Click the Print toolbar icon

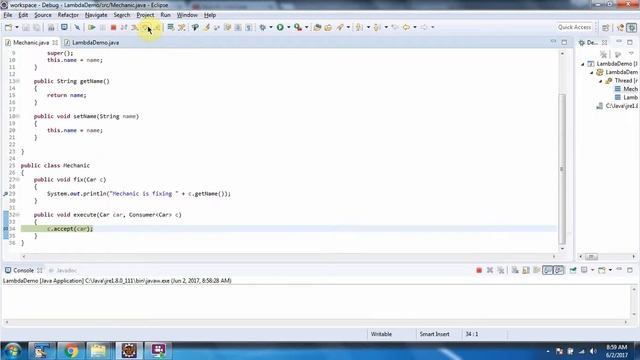click(51, 27)
